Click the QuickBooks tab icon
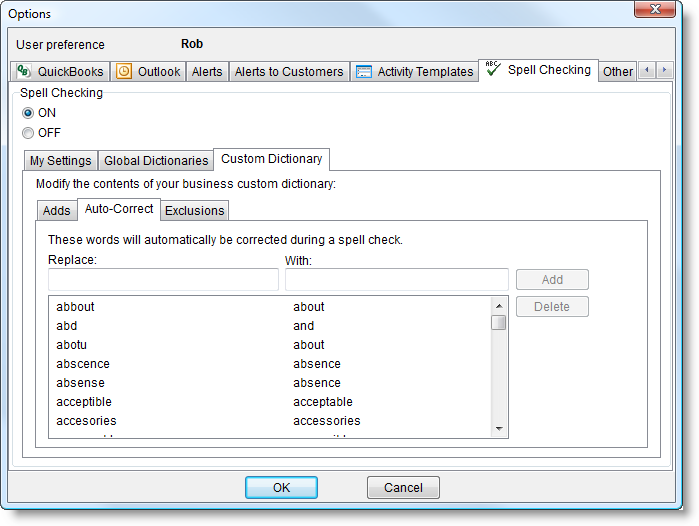The width and height of the screenshot is (699, 526). tap(25, 71)
